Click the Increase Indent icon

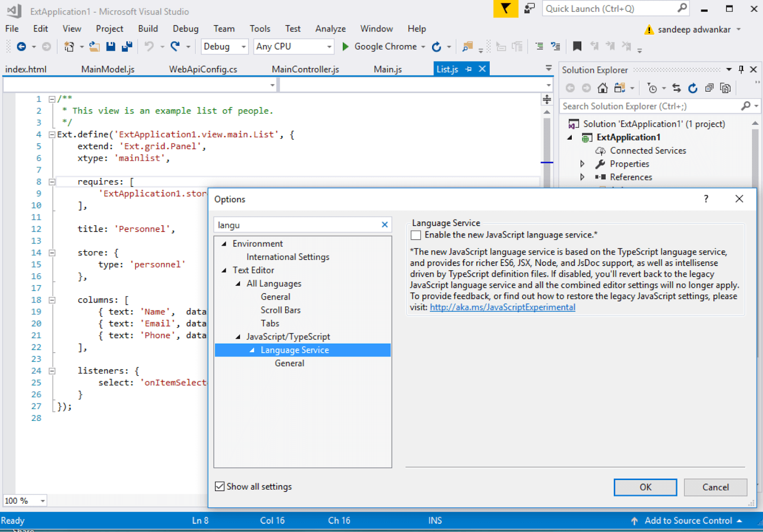pos(556,46)
